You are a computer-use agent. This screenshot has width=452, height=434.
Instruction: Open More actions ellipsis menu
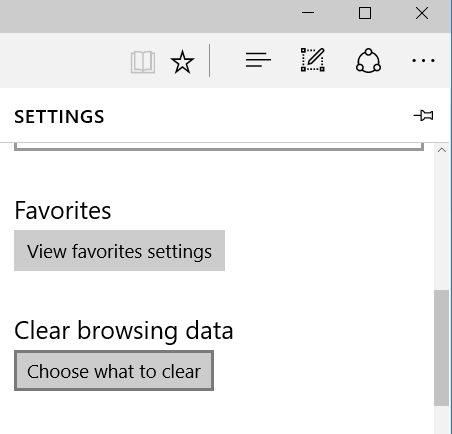[423, 61]
